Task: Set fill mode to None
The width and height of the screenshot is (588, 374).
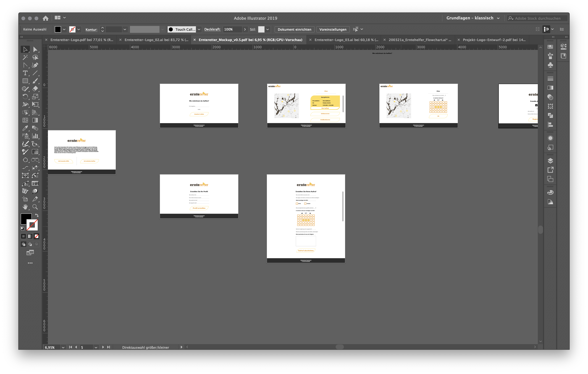Action: [x=37, y=236]
